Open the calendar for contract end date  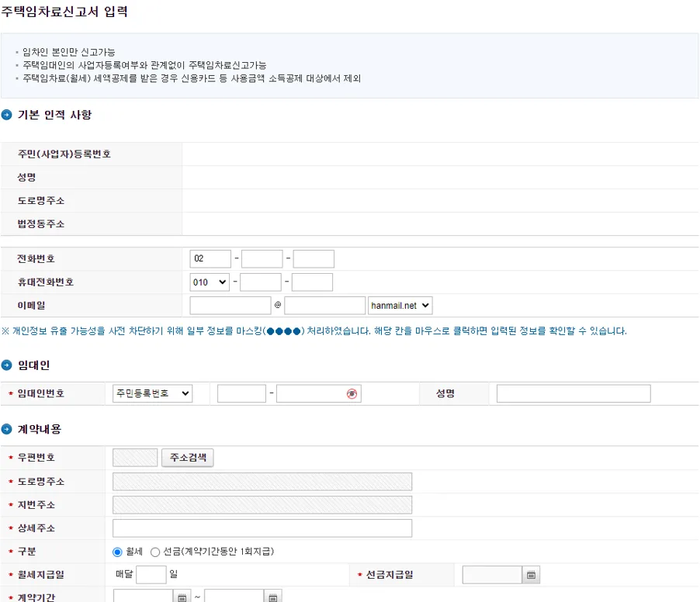[272, 596]
